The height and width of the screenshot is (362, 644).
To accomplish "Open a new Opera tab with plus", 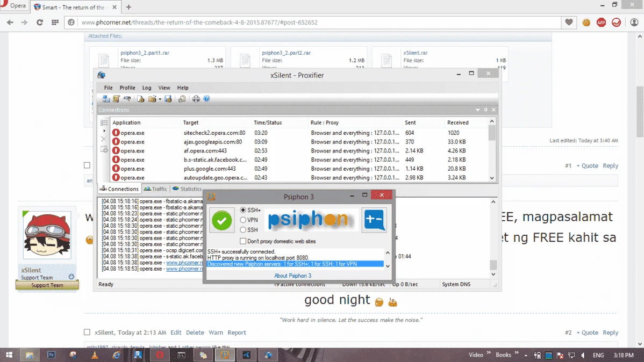I will pyautogui.click(x=128, y=7).
